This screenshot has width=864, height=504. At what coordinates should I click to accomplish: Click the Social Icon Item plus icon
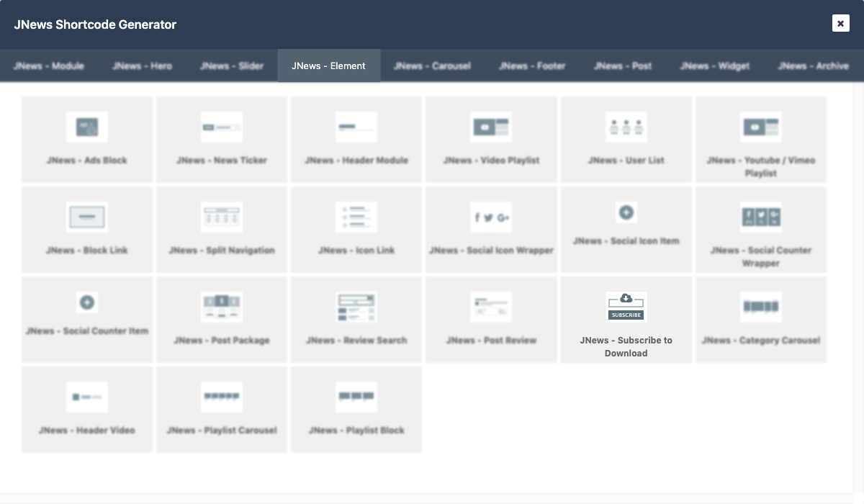coord(626,212)
